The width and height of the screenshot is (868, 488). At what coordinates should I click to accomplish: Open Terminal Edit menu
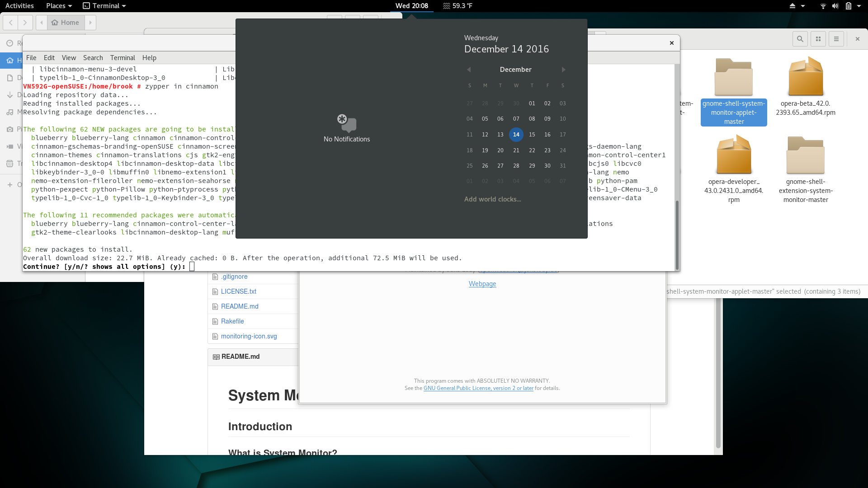[x=49, y=58]
